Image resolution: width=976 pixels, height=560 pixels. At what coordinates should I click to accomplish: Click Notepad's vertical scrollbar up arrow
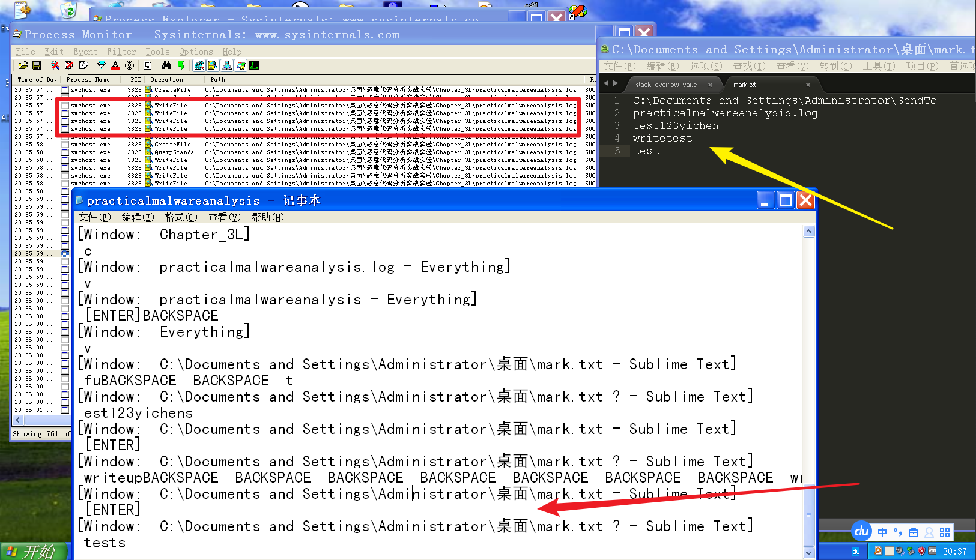[x=808, y=232]
